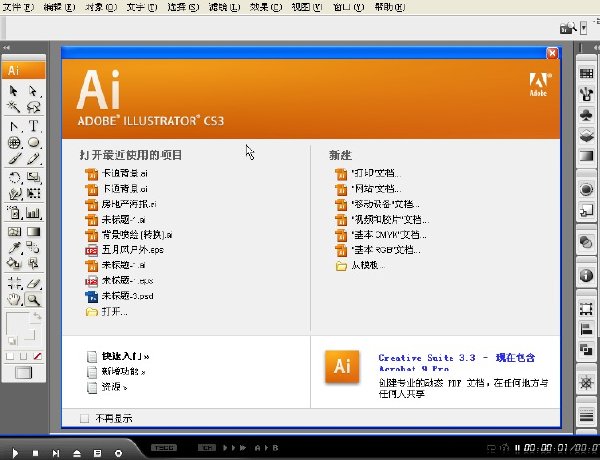Select the Zoom magnifier tool
The height and width of the screenshot is (460, 600).
pos(33,299)
